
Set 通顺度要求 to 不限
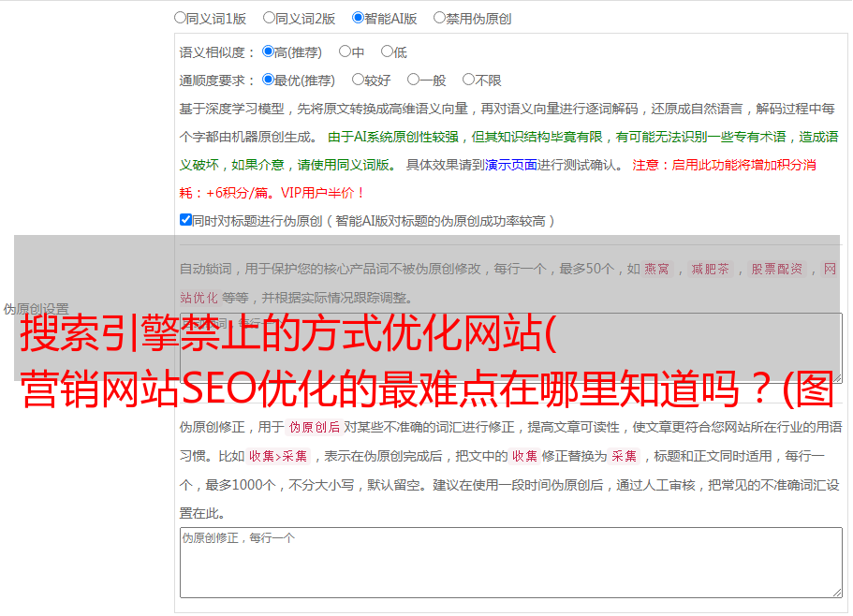coord(468,80)
